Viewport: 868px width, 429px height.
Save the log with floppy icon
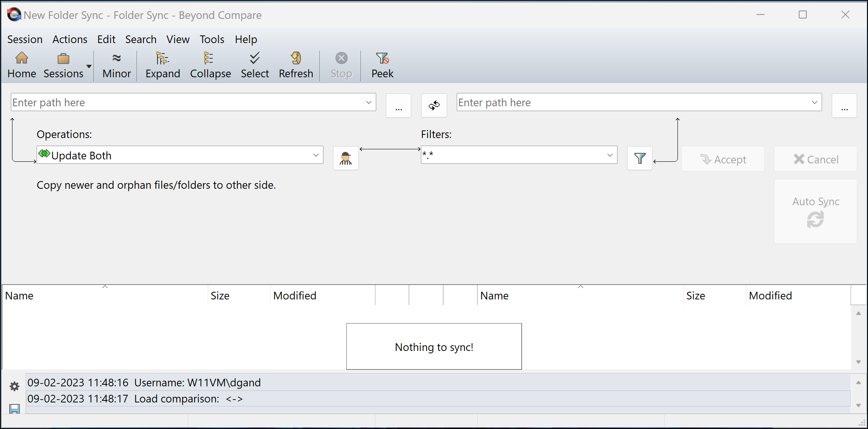15,409
